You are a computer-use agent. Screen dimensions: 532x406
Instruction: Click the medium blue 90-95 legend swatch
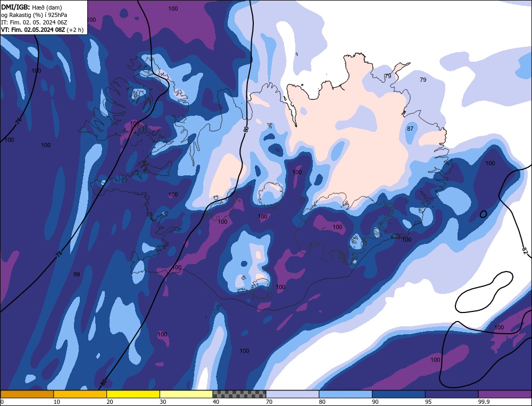[398, 394]
